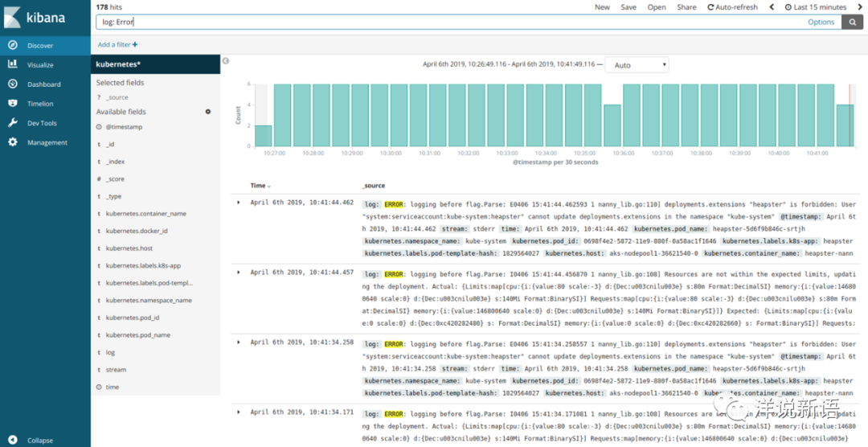Open available fields settings gear
The width and height of the screenshot is (868, 447).
pos(208,112)
